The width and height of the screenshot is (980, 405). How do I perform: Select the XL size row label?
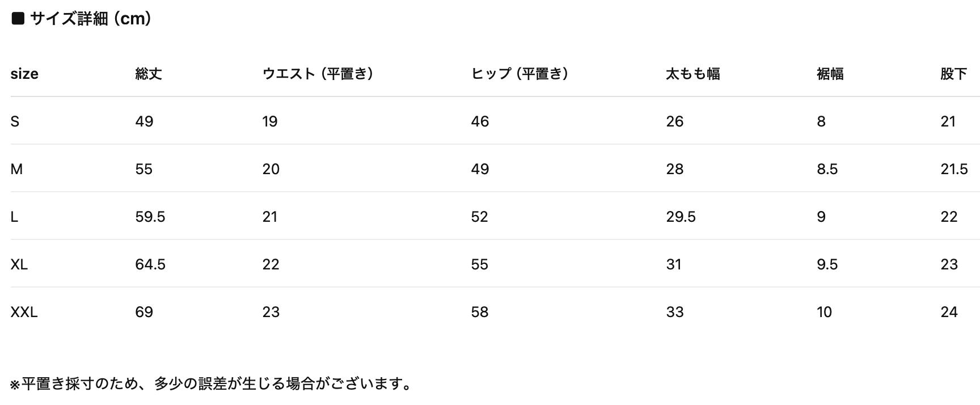19,264
